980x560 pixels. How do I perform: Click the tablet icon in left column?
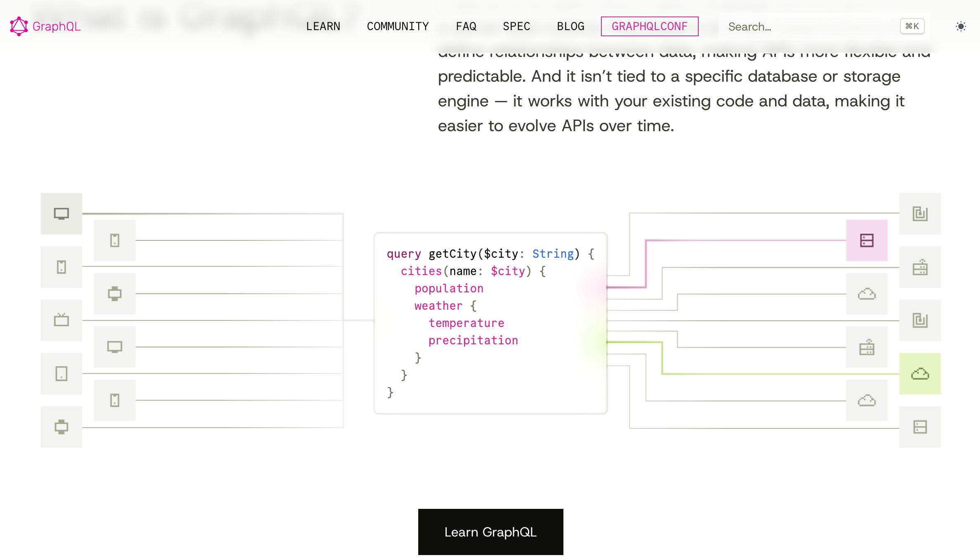pyautogui.click(x=61, y=374)
